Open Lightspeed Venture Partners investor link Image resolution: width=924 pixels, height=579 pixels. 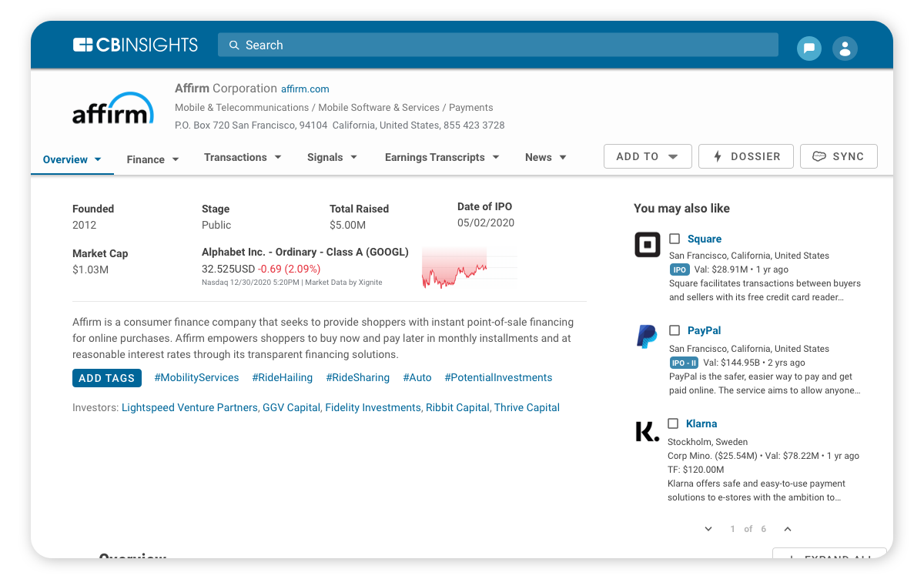(189, 408)
